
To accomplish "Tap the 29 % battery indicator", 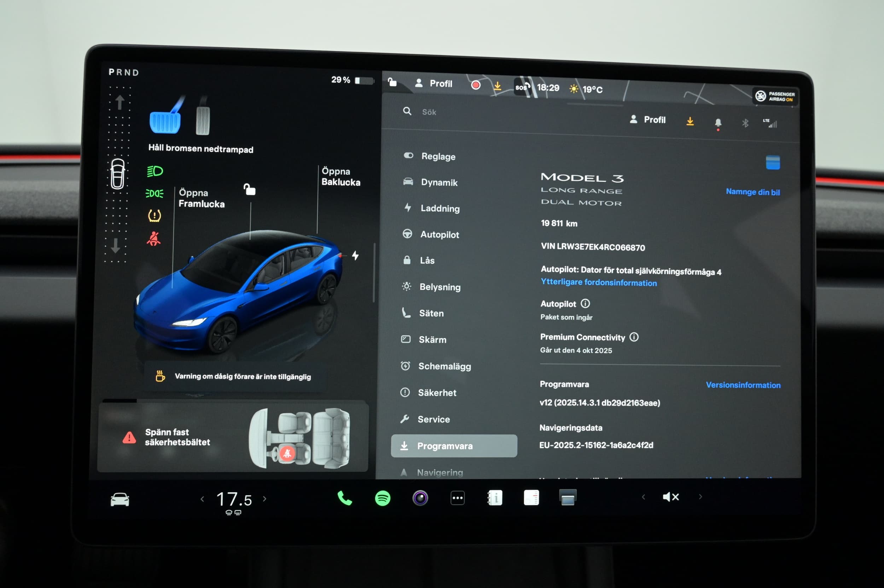I will [x=353, y=80].
